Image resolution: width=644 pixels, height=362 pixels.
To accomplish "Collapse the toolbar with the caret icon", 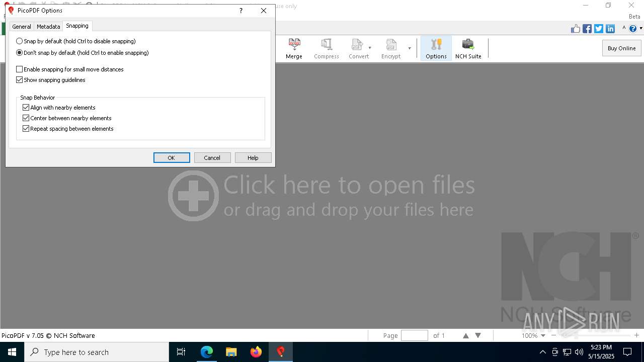I will (x=624, y=29).
